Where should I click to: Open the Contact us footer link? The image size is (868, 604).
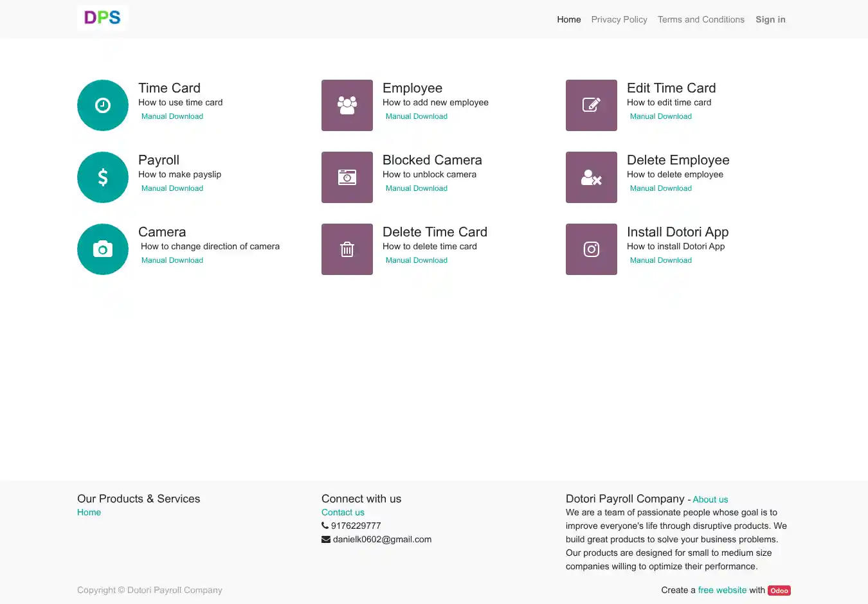click(x=343, y=512)
